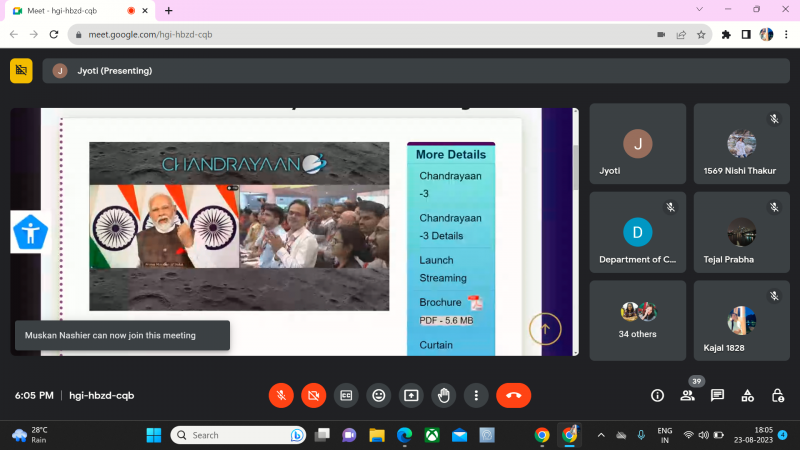The width and height of the screenshot is (800, 450).
Task: Click the taskbar Search box
Action: tap(238, 435)
